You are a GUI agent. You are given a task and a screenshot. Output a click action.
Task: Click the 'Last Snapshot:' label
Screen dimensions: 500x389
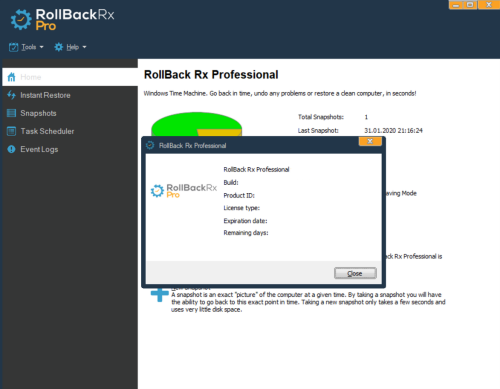coord(318,130)
